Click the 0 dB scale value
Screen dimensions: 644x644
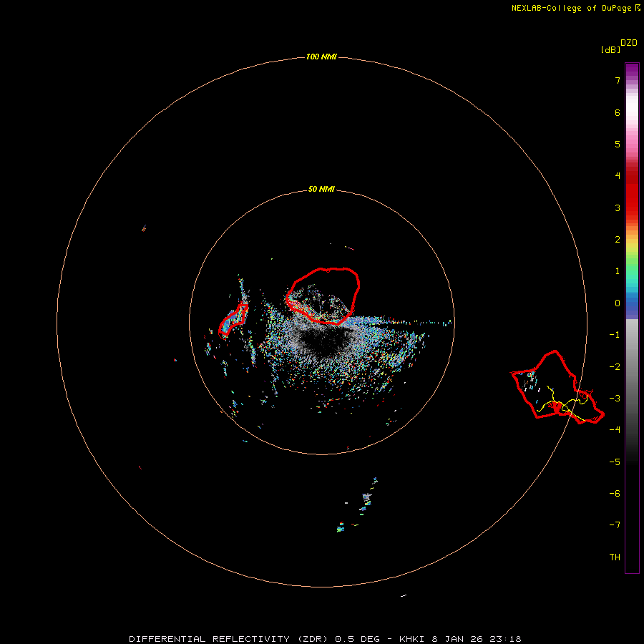618,303
